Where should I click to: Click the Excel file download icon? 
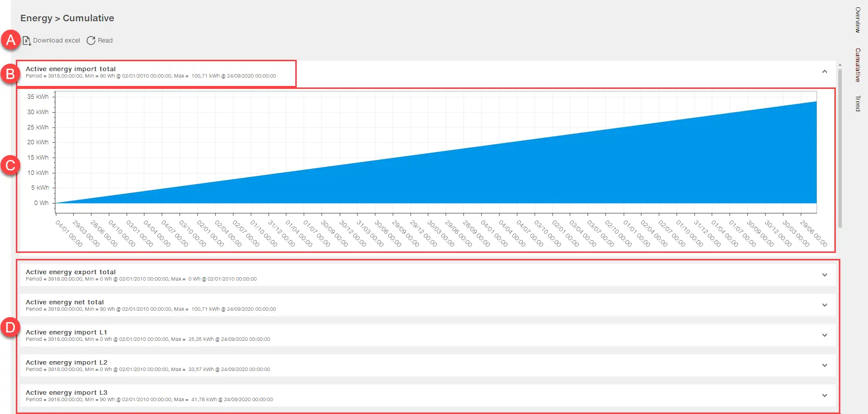tap(27, 41)
